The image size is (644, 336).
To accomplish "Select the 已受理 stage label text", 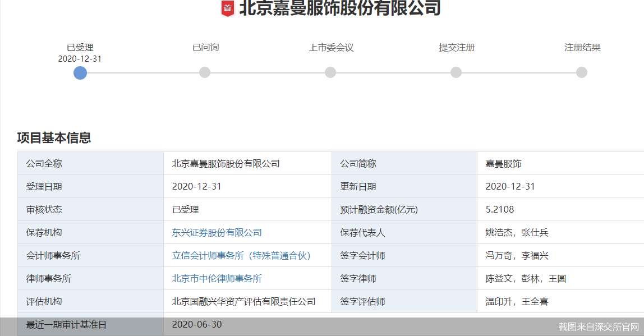I will coord(80,47).
